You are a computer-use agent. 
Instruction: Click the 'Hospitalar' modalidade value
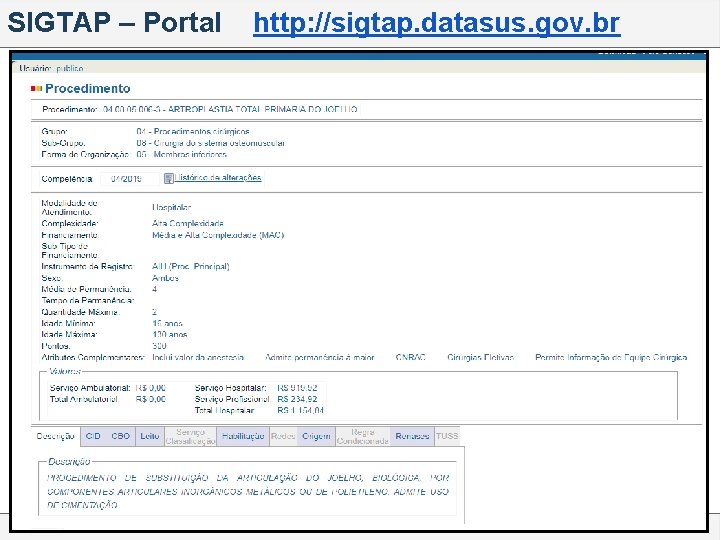[x=171, y=208]
